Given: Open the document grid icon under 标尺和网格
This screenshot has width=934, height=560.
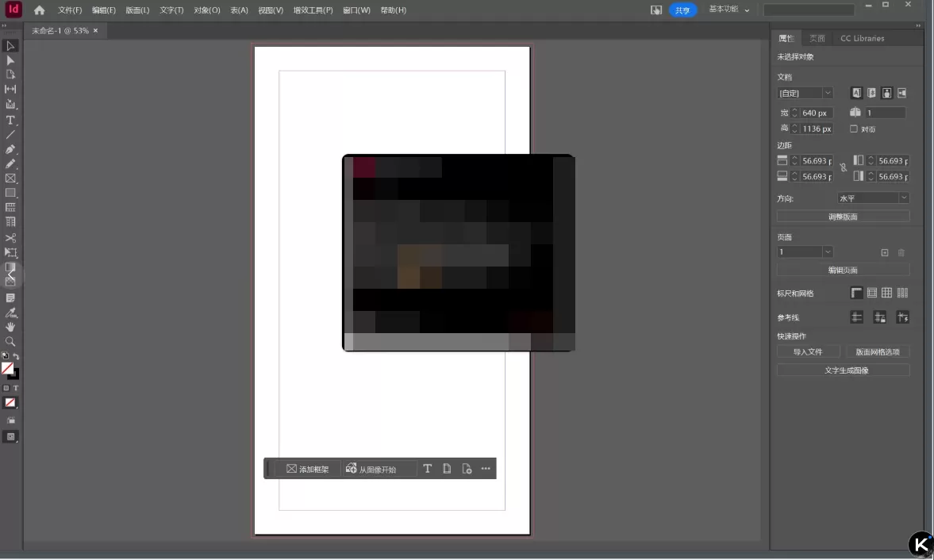Looking at the screenshot, I should pos(886,292).
